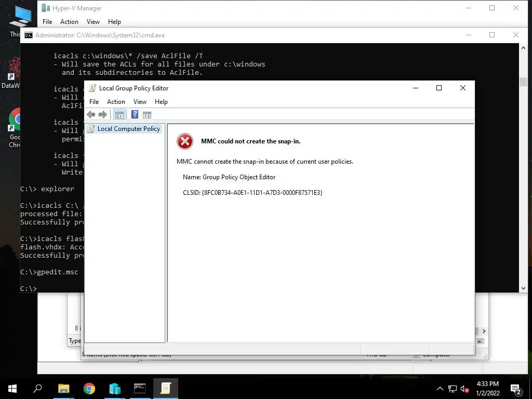Viewport: 532px width, 399px height.
Task: Open Help menu in Hyper-V Manager window
Action: (114, 22)
